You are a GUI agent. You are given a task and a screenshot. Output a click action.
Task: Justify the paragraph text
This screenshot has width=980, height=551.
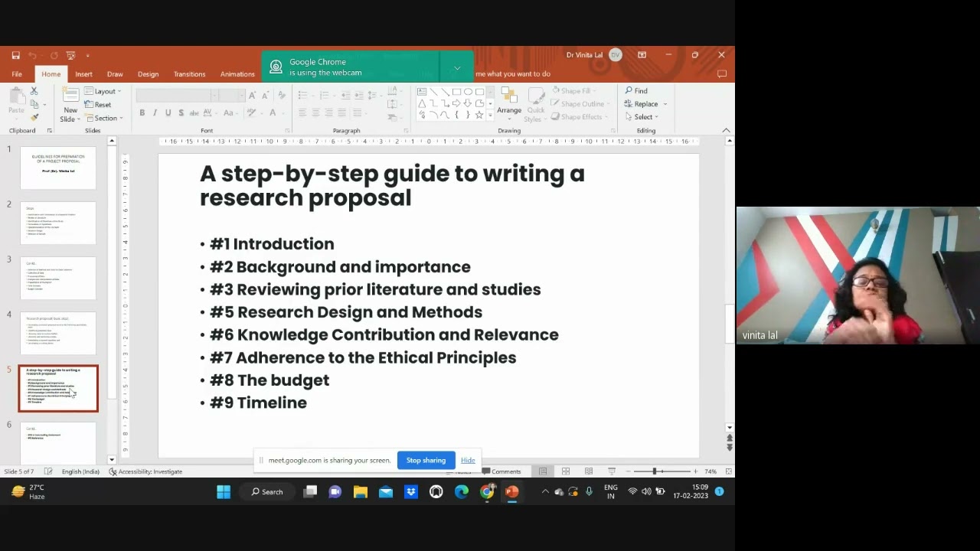342,112
